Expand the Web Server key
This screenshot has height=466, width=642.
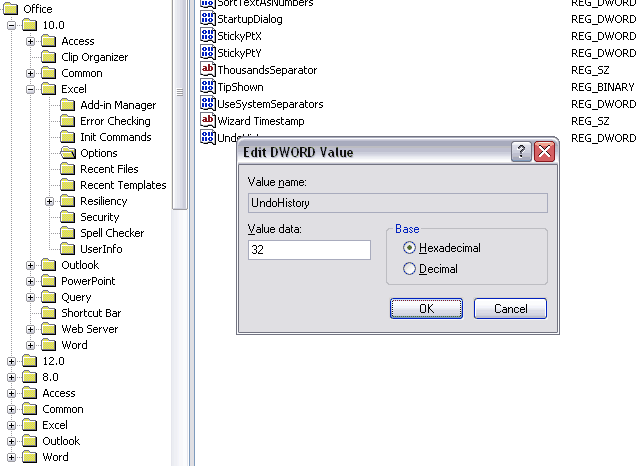[x=30, y=329]
